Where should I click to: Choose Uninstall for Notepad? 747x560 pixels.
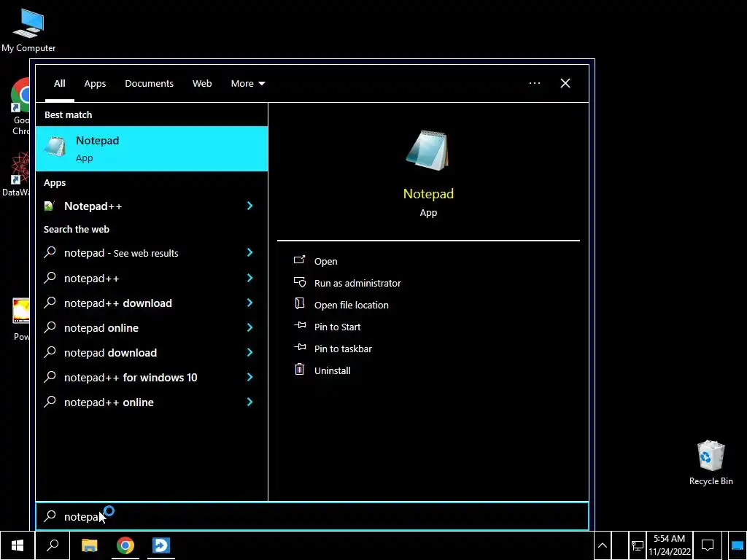(x=332, y=370)
